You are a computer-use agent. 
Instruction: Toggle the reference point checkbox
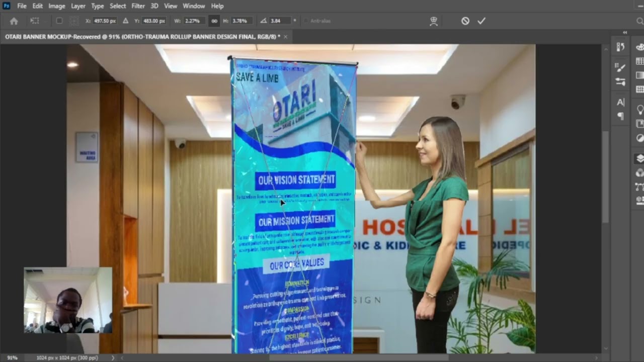pos(59,21)
